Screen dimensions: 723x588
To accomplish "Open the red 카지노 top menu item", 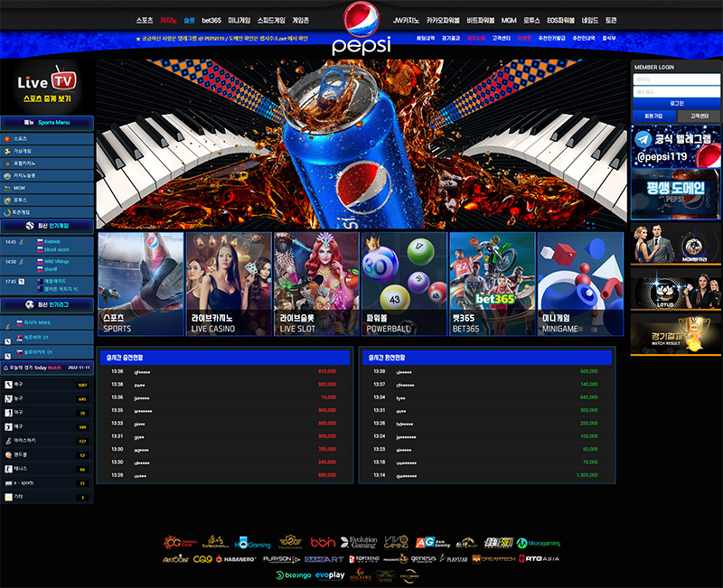I will pos(168,20).
